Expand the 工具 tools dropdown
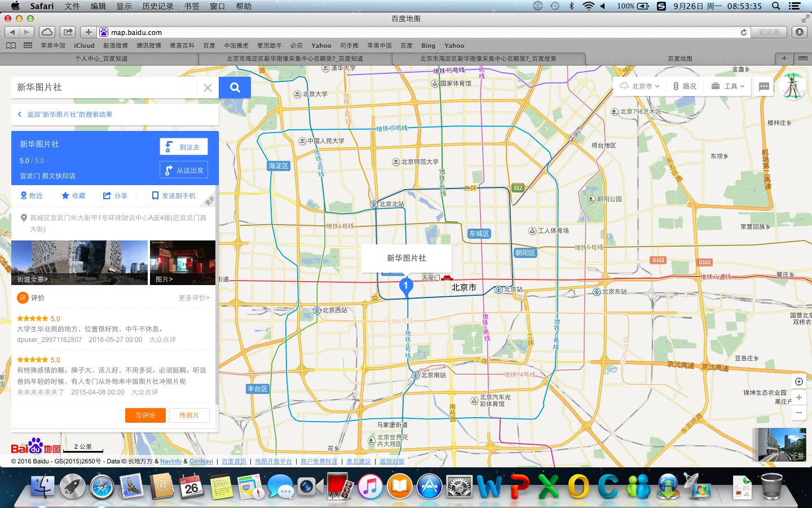Image resolution: width=812 pixels, height=508 pixels. click(728, 86)
